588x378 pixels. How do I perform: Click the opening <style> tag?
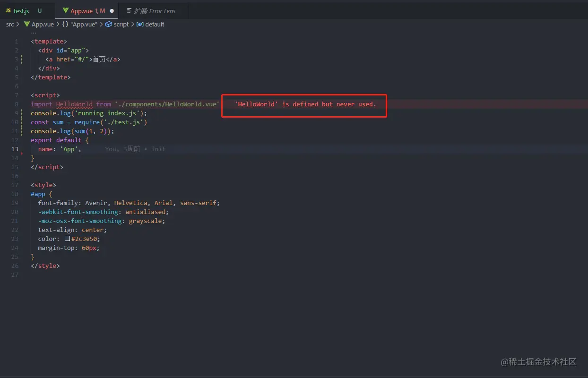click(x=43, y=185)
